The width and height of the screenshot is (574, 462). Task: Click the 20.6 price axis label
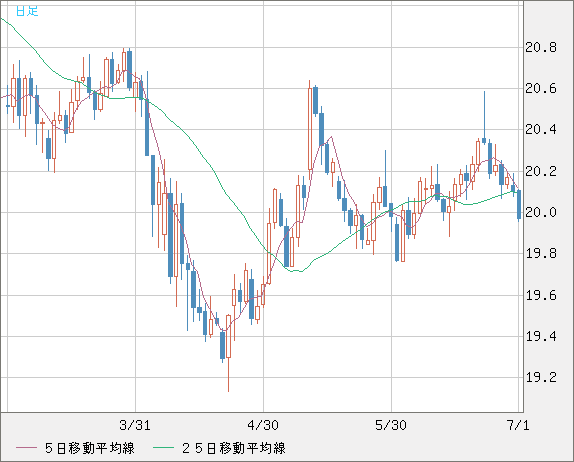[x=541, y=89]
